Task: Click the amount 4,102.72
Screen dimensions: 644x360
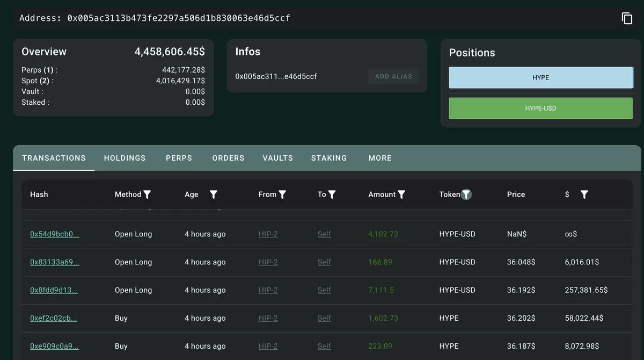Action: pos(383,234)
